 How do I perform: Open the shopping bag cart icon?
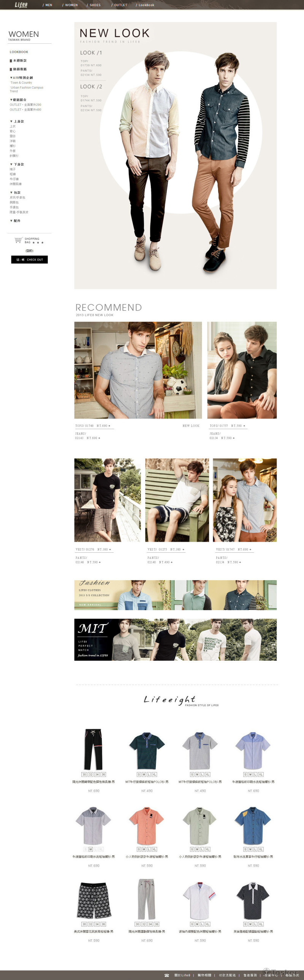pyautogui.click(x=18, y=240)
